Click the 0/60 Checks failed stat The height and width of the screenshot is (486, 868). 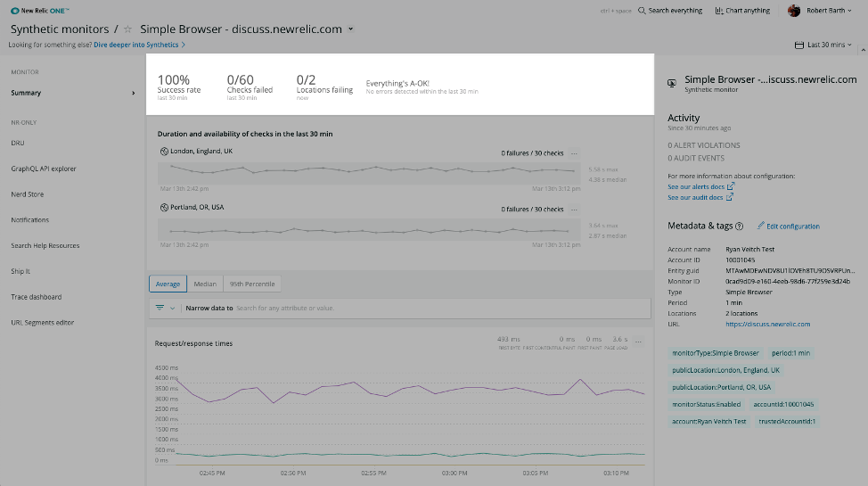(x=250, y=87)
